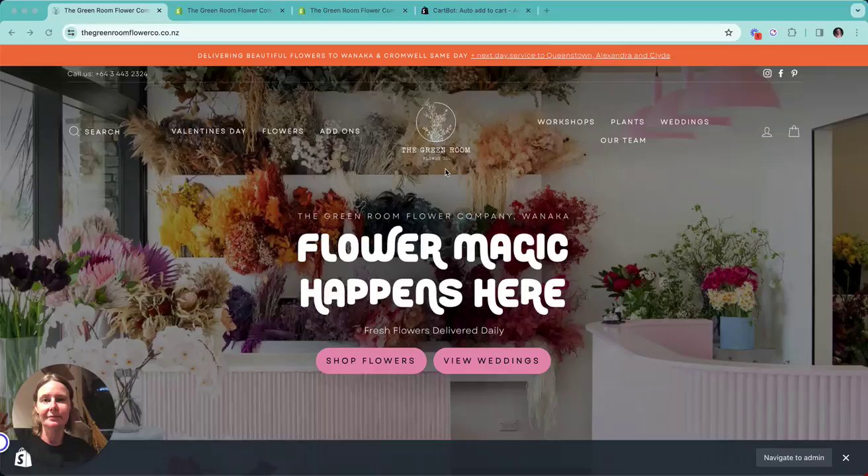
Task: Switch to the third Green Room tab
Action: 351,11
